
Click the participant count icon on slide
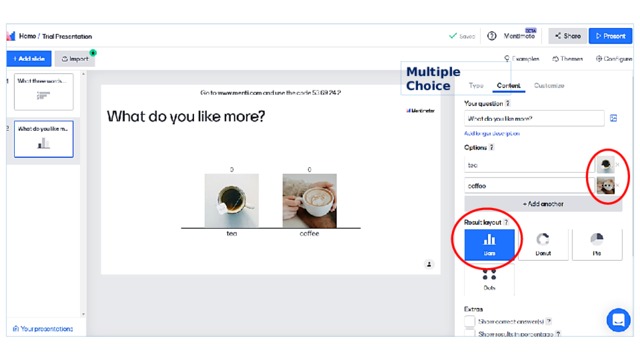(429, 264)
